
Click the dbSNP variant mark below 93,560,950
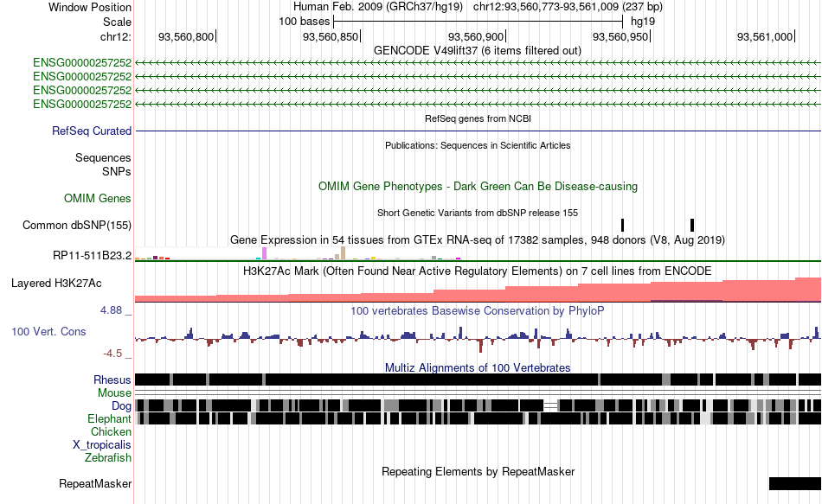click(x=622, y=226)
